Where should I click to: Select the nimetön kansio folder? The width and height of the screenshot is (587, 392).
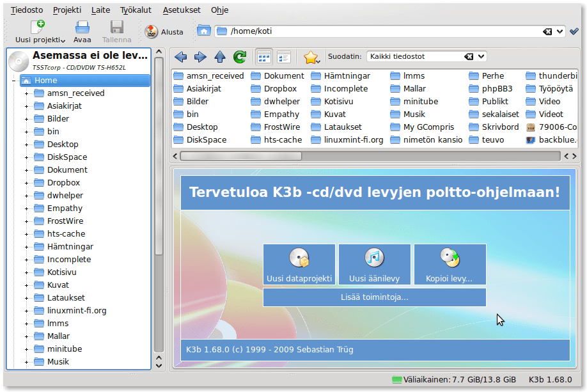pyautogui.click(x=426, y=139)
